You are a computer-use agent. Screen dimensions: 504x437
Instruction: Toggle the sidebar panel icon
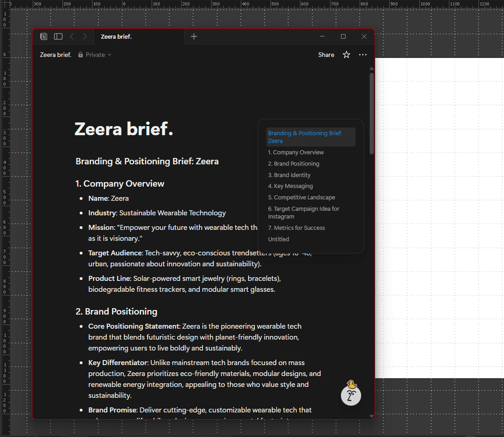pos(58,36)
